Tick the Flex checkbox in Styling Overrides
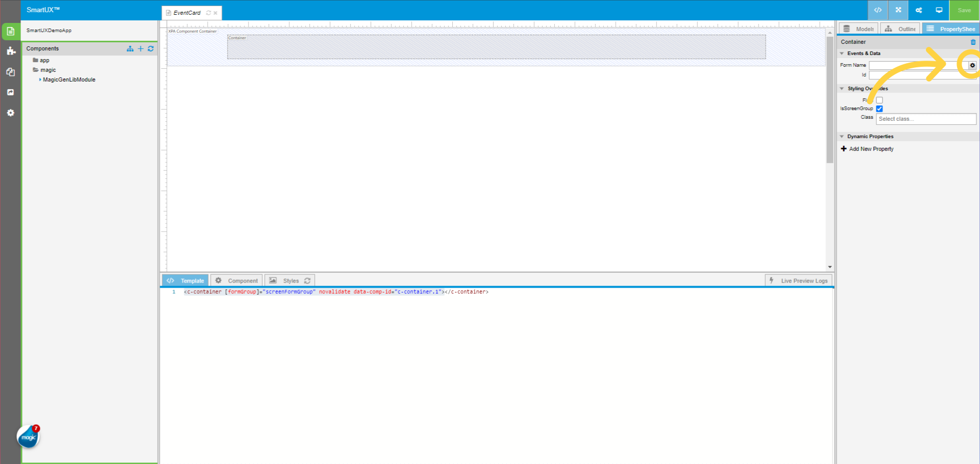Viewport: 980px width, 464px height. 879,100
